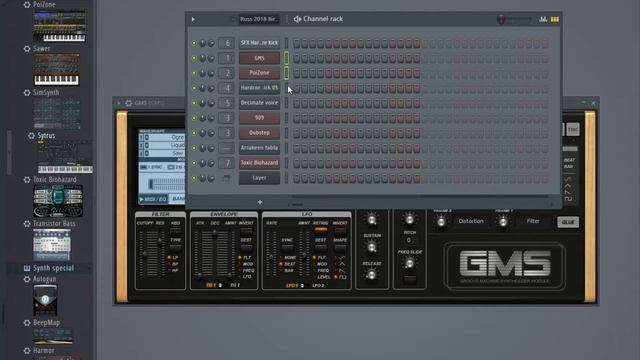Click the GMS Sustain knob
640x360 pixels.
pos(371,247)
